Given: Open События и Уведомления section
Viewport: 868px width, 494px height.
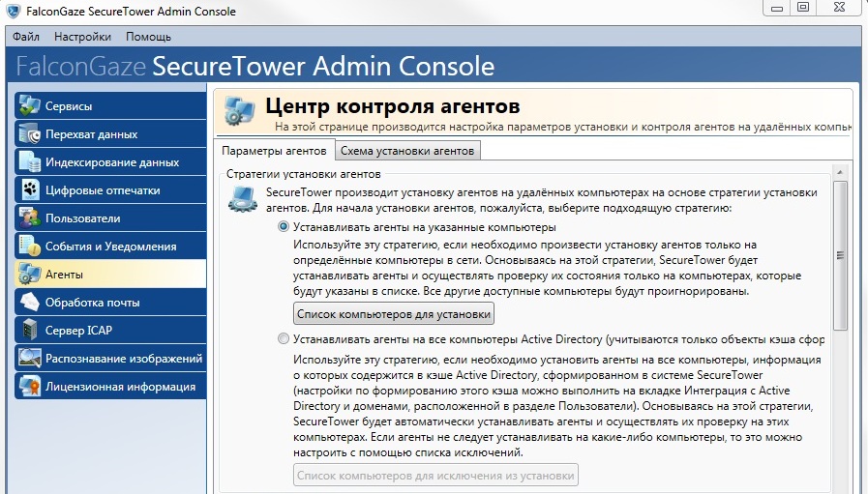Looking at the screenshot, I should pos(110,247).
